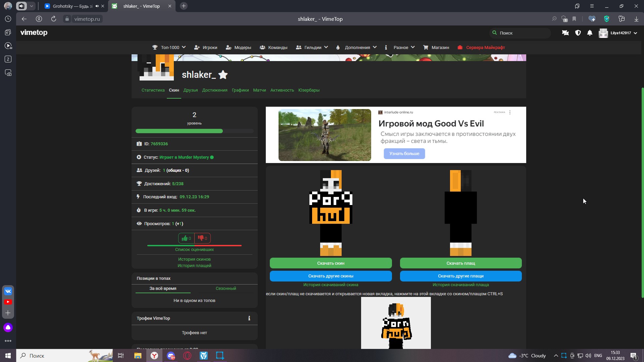Click the Скачать скин button
This screenshot has width=644, height=362.
331,263
